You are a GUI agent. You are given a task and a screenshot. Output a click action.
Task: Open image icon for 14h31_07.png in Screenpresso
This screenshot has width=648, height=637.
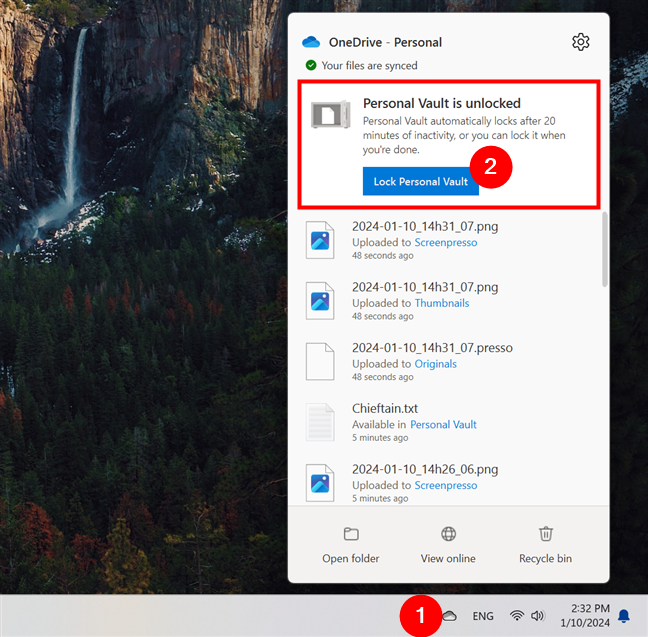pos(320,240)
